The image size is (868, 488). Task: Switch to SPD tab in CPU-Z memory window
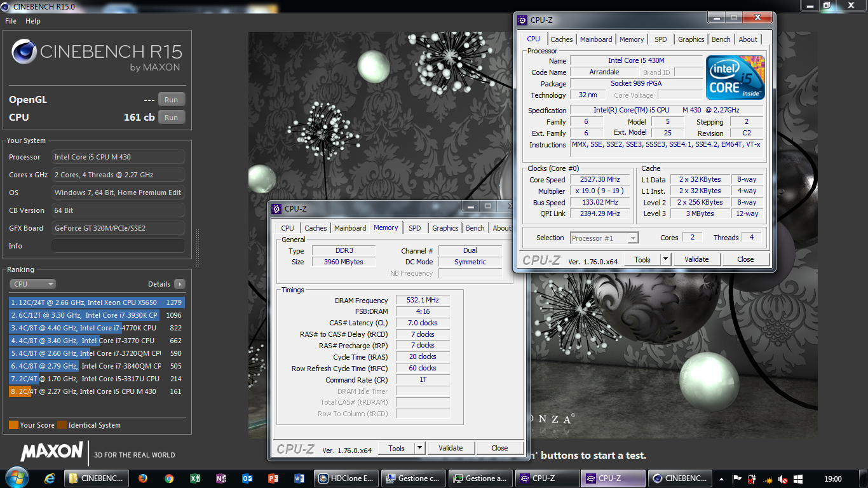click(x=415, y=228)
